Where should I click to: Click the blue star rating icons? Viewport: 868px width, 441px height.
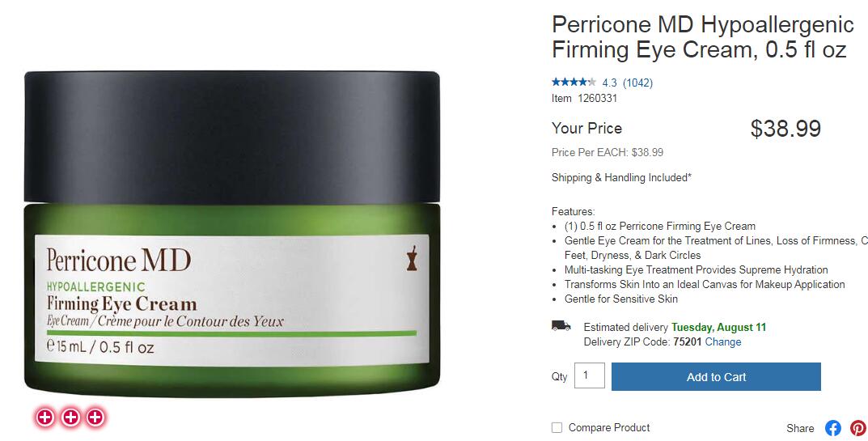point(574,82)
